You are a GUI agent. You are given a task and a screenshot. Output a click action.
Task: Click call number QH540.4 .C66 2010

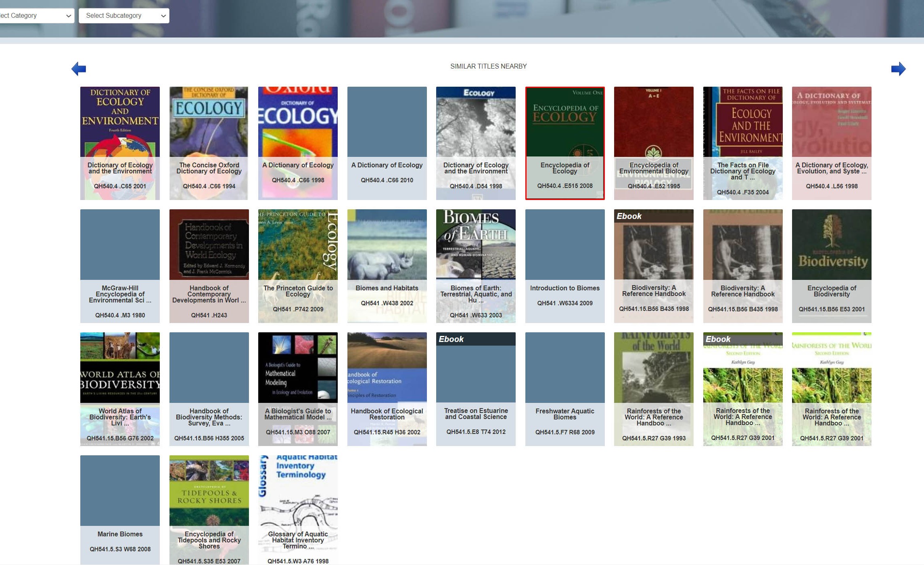click(x=387, y=180)
